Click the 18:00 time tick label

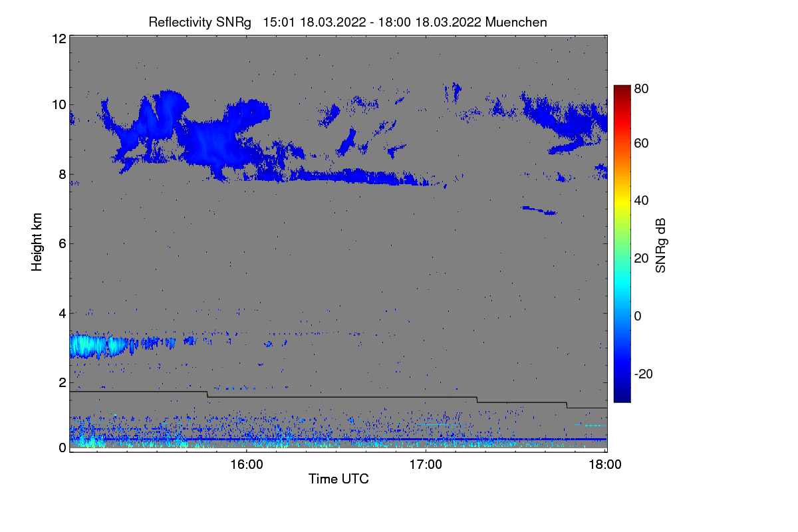point(604,465)
